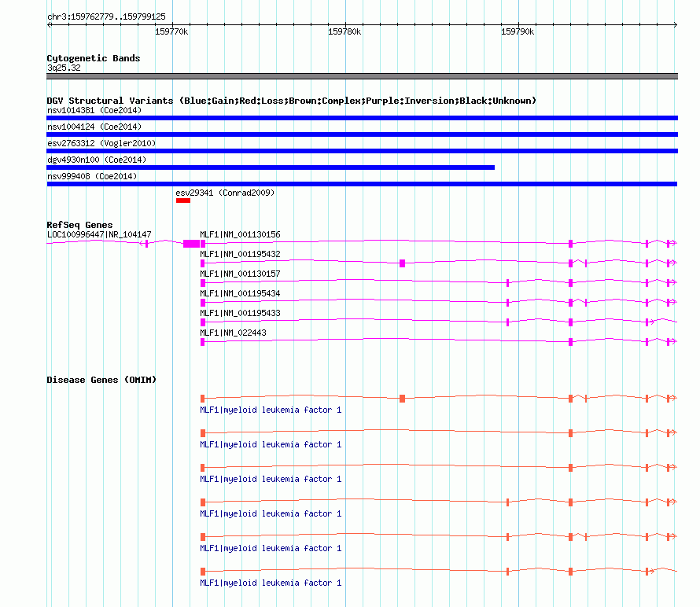Open the bottommost MLF1|myeloid leukemia factor 1 link
The height and width of the screenshot is (607, 700).
point(271,583)
